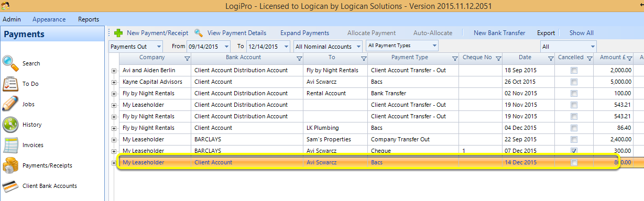
Task: Toggle Cancelled checkbox for 14 Dec 2015 row
Action: click(x=574, y=163)
